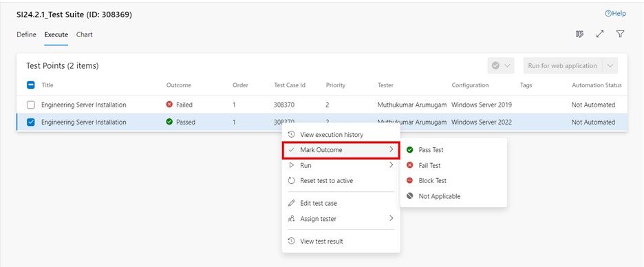Click the green Pass Test icon
The width and height of the screenshot is (644, 267).
409,150
